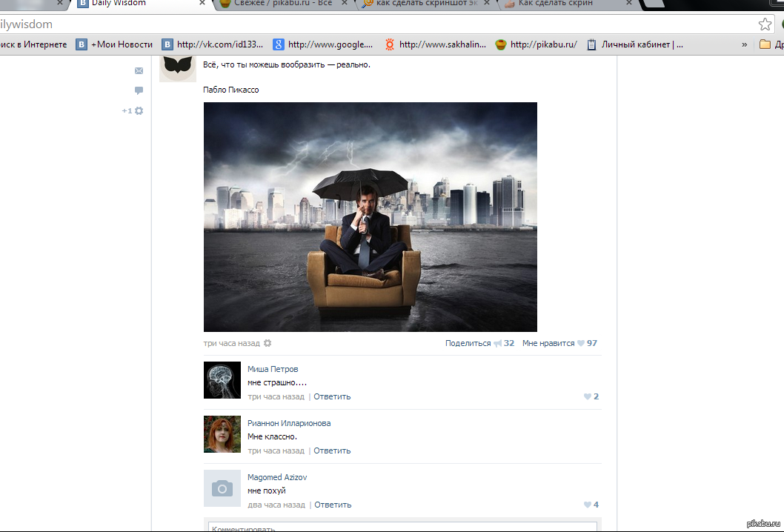
Task: Open the speech bubble icon in sidebar
Action: click(139, 90)
